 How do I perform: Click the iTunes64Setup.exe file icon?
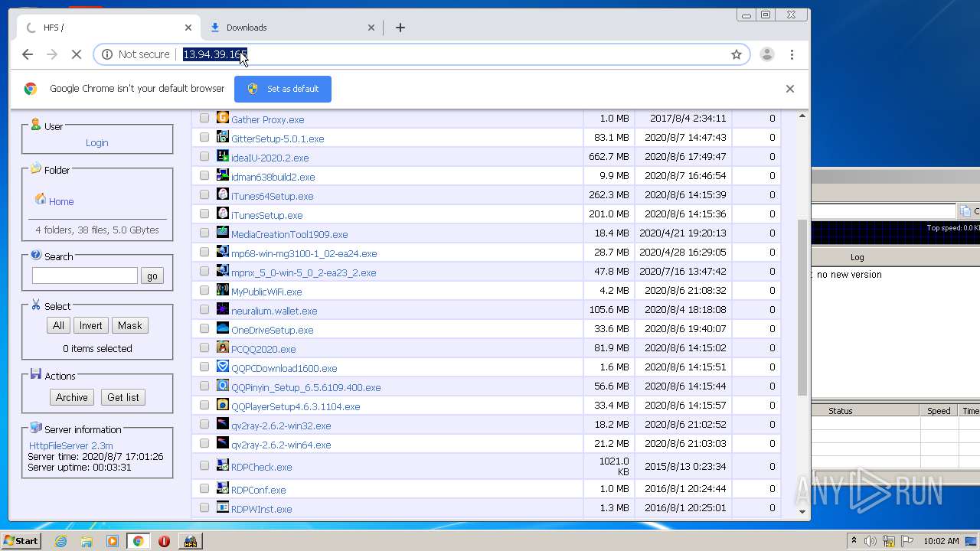pyautogui.click(x=223, y=194)
